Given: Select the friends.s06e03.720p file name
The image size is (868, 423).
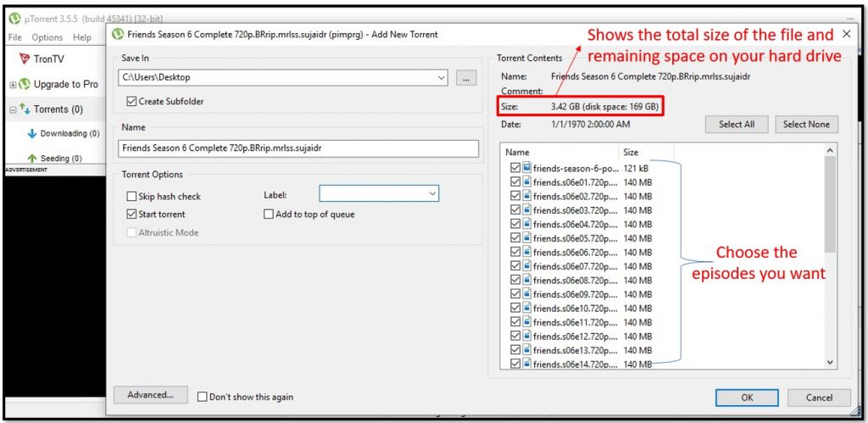Looking at the screenshot, I should pos(576,210).
